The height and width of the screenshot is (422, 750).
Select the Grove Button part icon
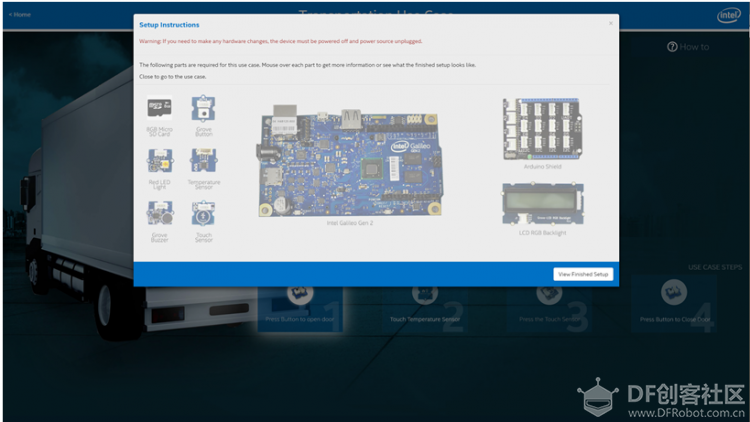203,109
